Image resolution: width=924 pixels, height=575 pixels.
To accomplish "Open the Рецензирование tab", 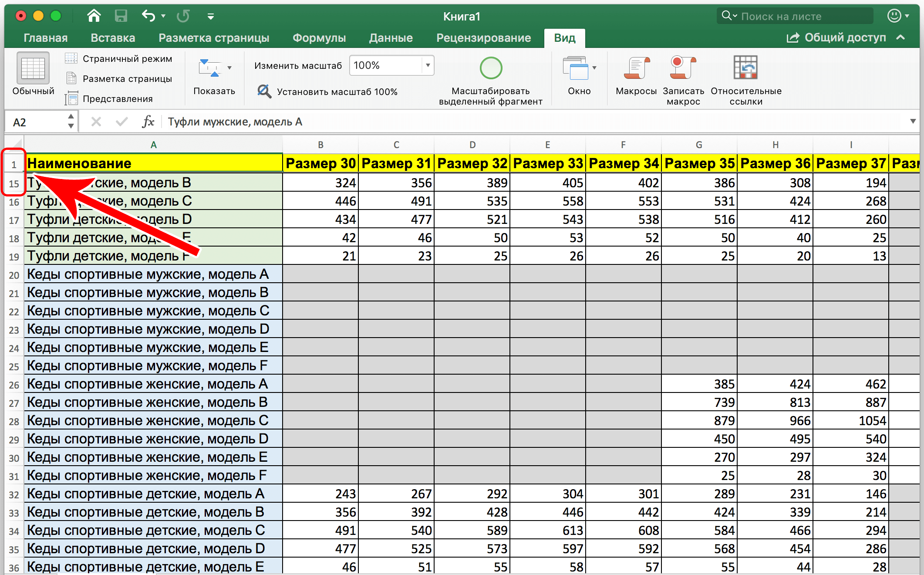I will coord(483,38).
